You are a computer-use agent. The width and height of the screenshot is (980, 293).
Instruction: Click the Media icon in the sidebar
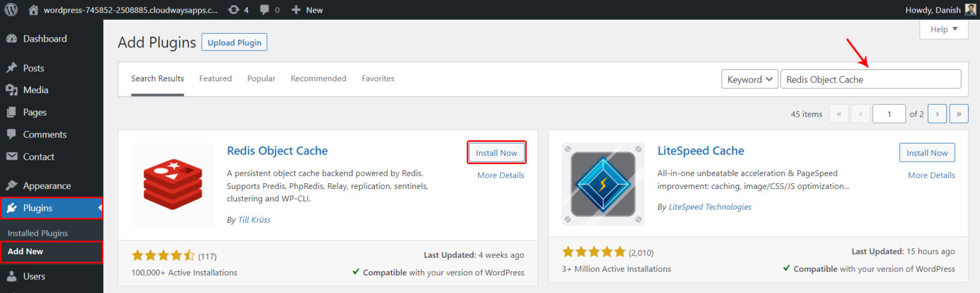(x=11, y=90)
